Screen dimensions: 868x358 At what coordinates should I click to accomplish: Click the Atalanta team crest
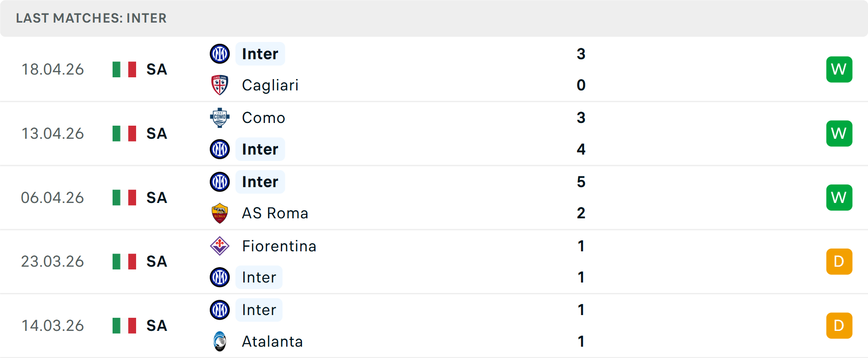click(x=220, y=342)
